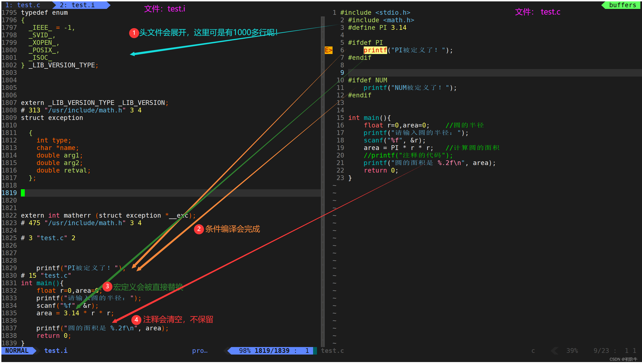Click '_POSIX_,' on line 1800
The height and width of the screenshot is (364, 642).
coord(44,50)
